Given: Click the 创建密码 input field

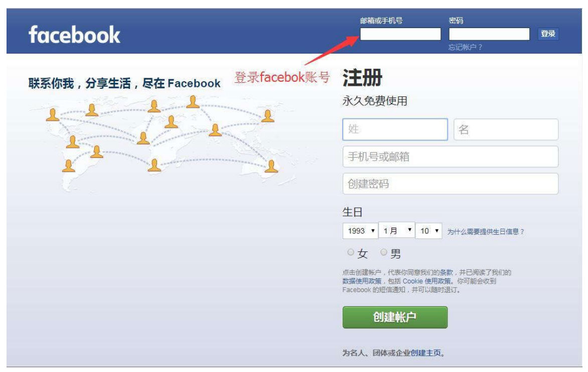Looking at the screenshot, I should 451,184.
